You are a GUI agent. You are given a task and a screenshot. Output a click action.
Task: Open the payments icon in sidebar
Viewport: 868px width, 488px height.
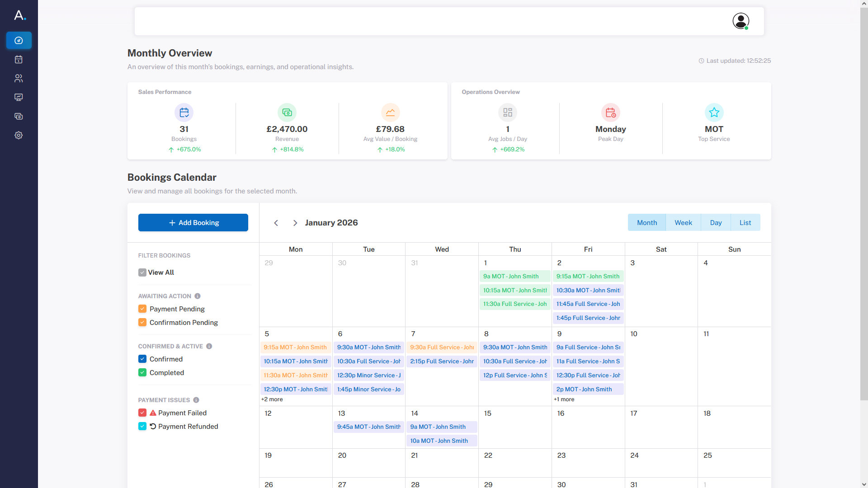click(19, 117)
